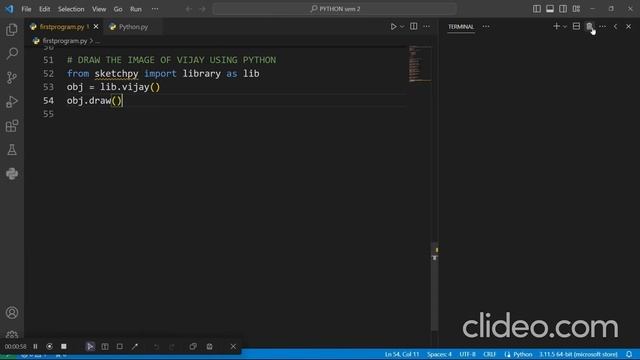This screenshot has height=360, width=640.
Task: Click the Go Back navigation arrow
Action: click(x=189, y=9)
